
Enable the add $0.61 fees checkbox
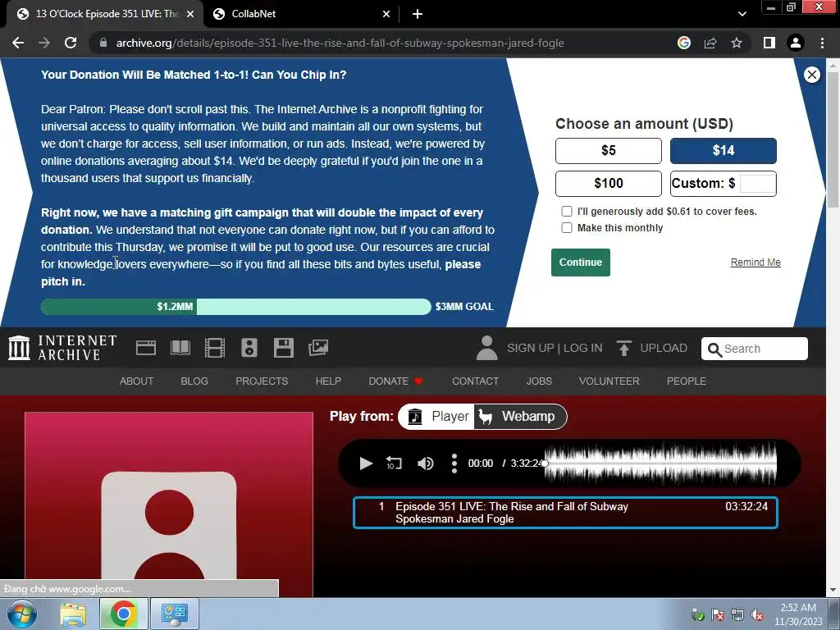click(567, 211)
